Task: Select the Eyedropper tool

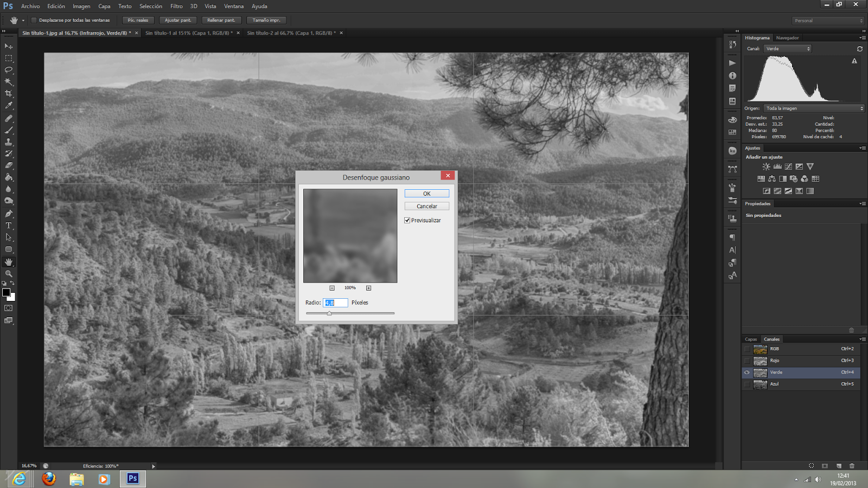Action: pos(9,106)
